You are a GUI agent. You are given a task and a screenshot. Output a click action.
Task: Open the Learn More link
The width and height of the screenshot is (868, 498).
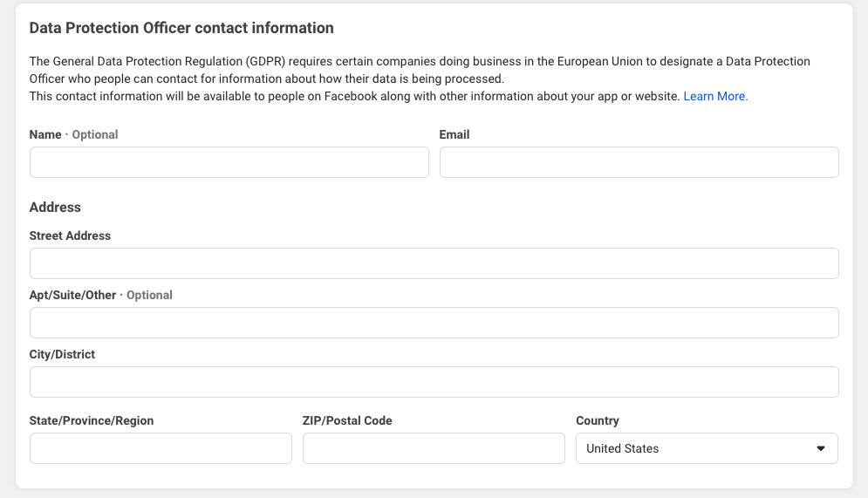pyautogui.click(x=715, y=96)
